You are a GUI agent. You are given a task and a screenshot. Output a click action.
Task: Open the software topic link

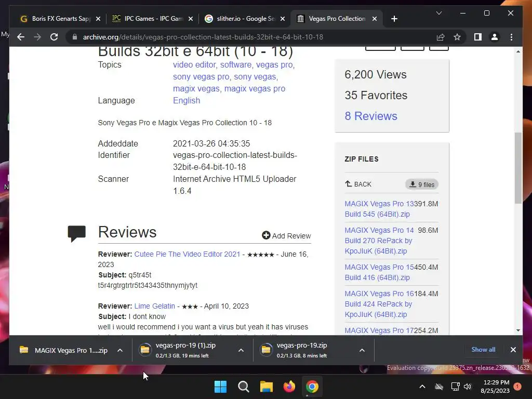(x=236, y=64)
